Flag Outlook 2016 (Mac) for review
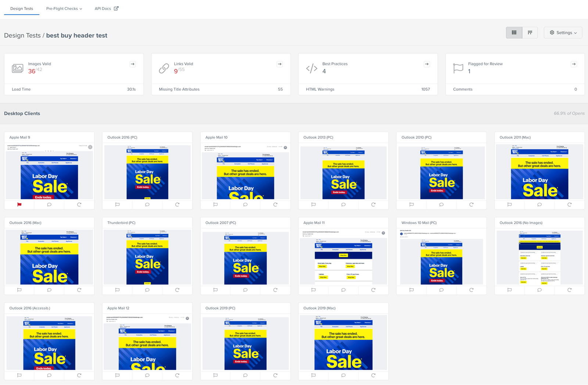The width and height of the screenshot is (588, 385). (x=19, y=290)
